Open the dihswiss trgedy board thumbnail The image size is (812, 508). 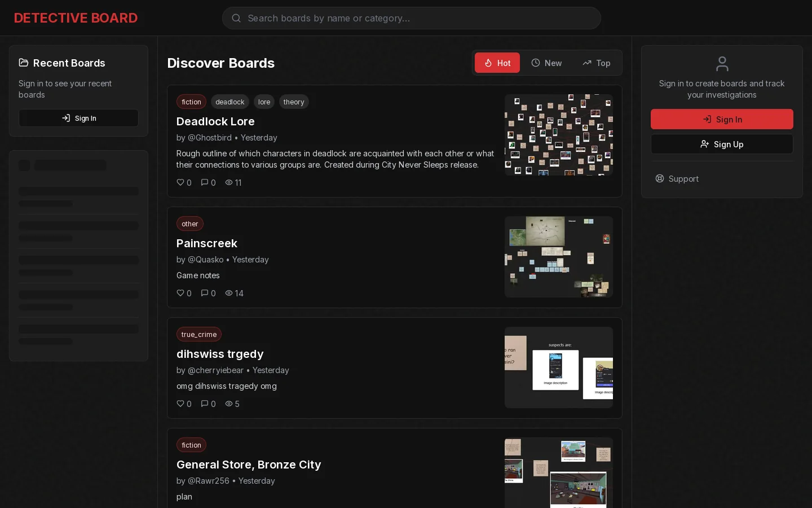point(559,367)
